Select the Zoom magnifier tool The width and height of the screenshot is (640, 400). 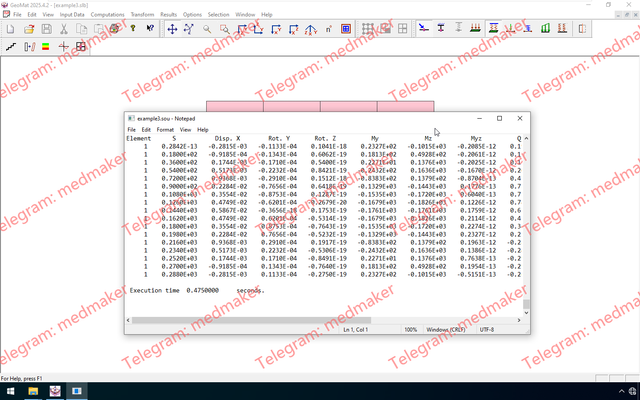click(x=207, y=29)
